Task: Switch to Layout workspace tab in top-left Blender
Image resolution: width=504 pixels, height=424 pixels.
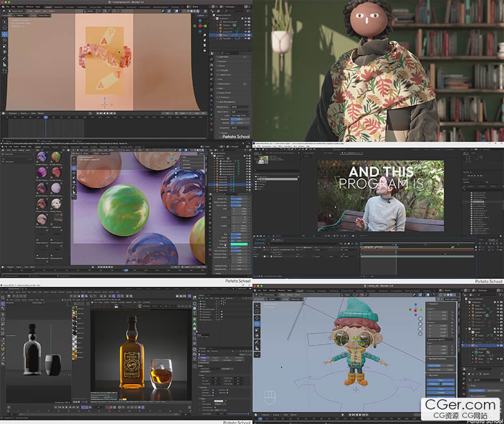Action: click(x=48, y=7)
